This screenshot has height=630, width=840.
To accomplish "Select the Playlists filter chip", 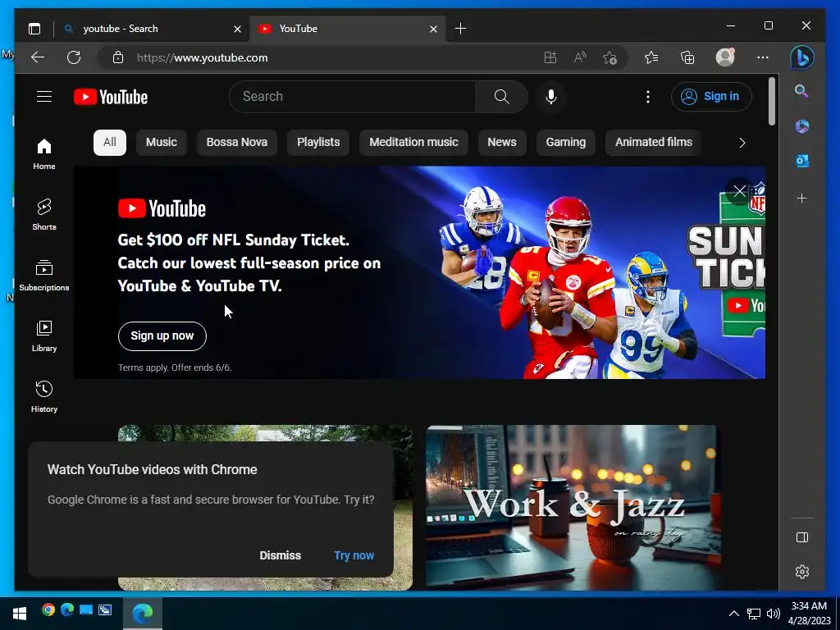I will click(x=318, y=143).
